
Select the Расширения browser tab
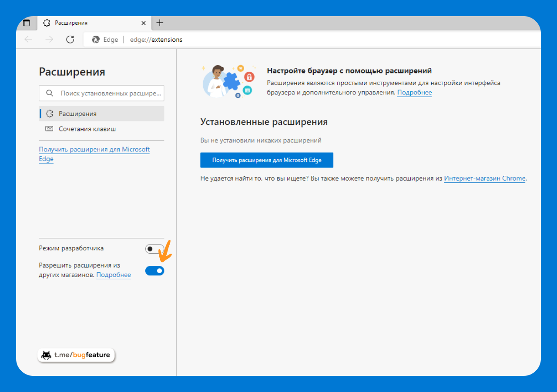click(x=95, y=23)
